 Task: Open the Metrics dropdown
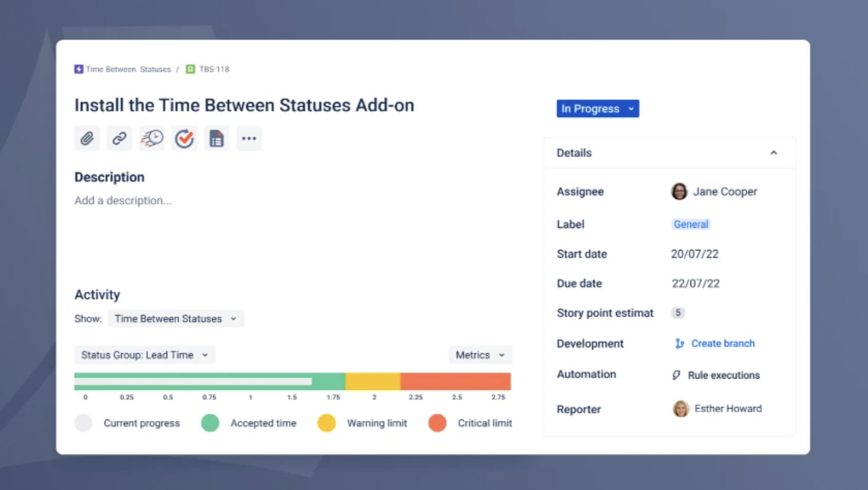click(x=479, y=355)
